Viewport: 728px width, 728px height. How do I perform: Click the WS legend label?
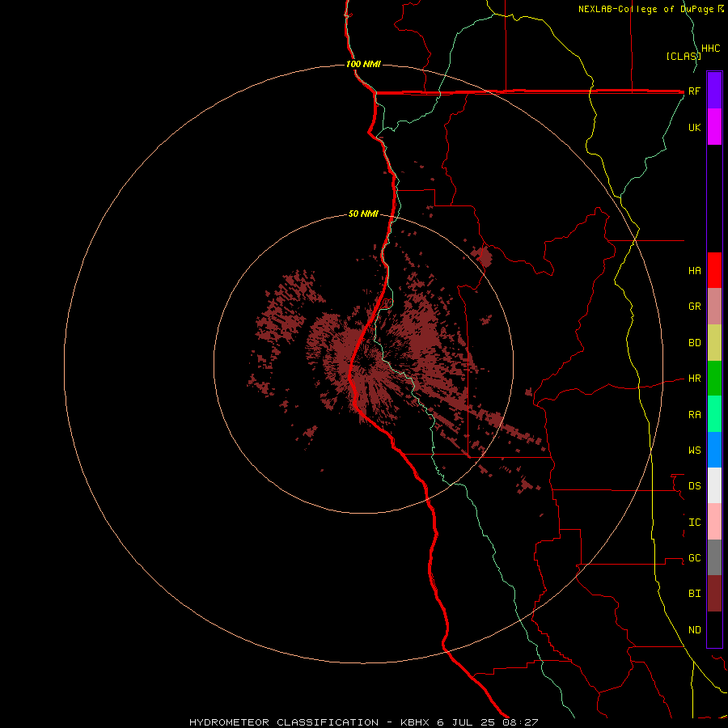(694, 450)
